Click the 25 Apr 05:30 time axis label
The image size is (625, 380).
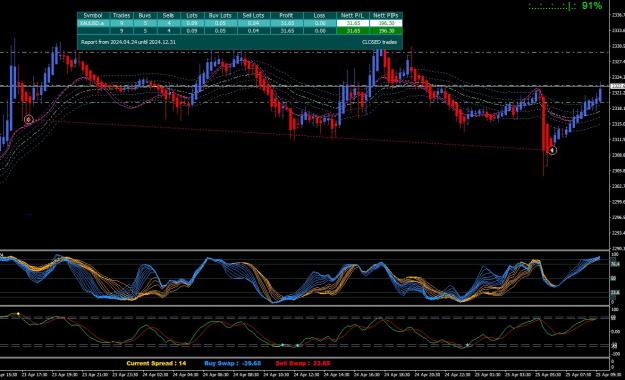(548, 375)
